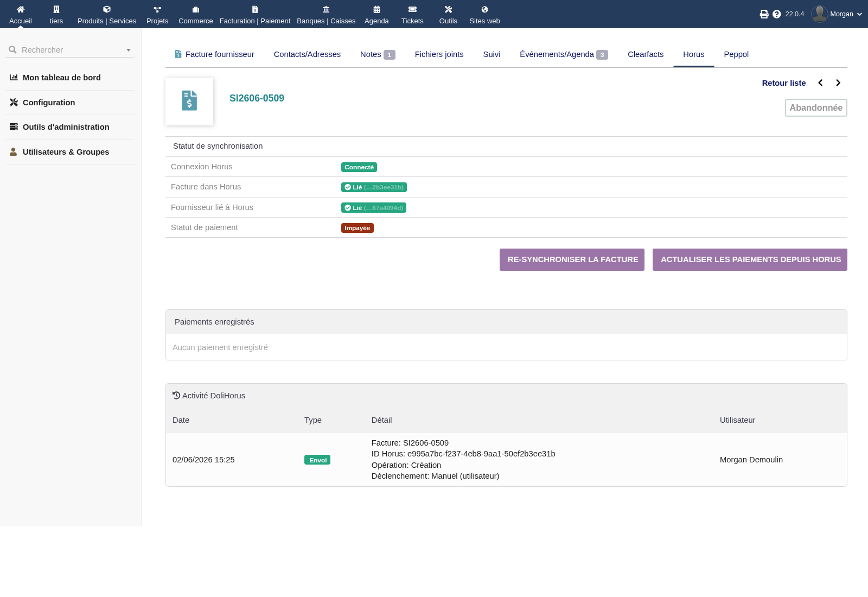
Task: Go to the previous invoice with the left chevron
Action: pyautogui.click(x=820, y=83)
